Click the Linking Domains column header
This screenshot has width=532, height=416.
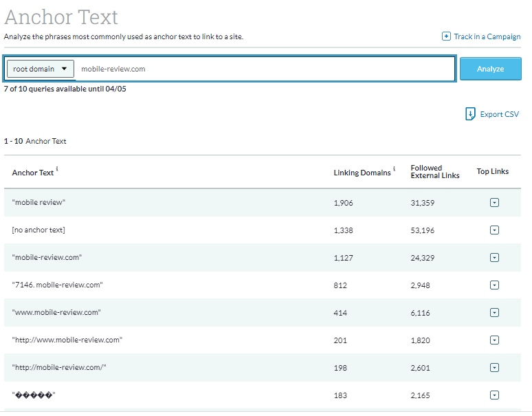(362, 173)
